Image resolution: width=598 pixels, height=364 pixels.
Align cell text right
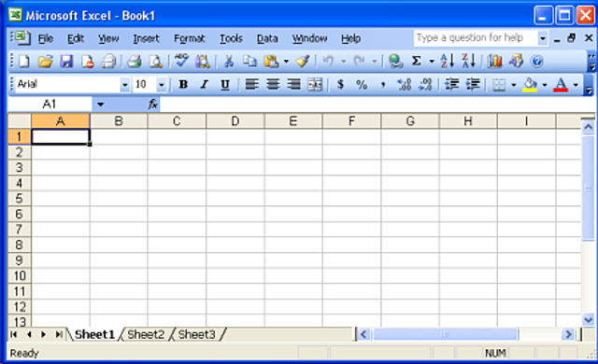[294, 84]
